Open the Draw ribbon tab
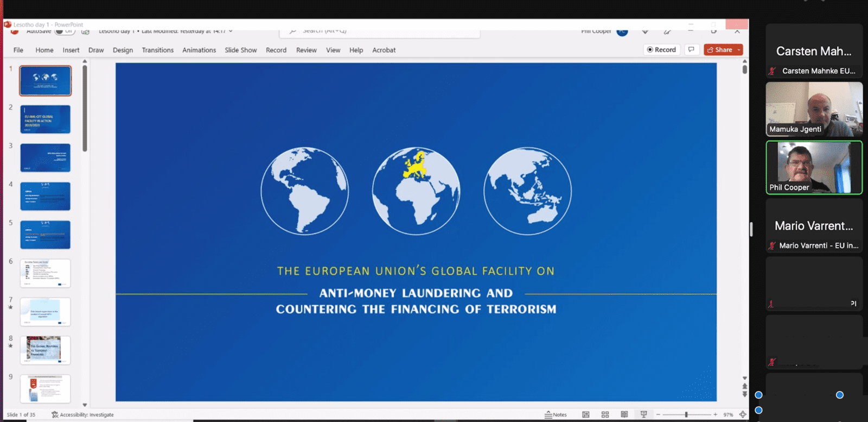 coord(96,50)
